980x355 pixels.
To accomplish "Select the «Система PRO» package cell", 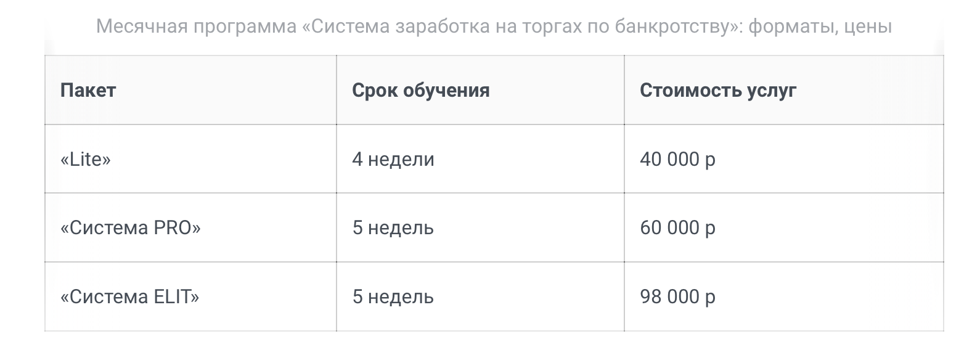I will point(131,228).
